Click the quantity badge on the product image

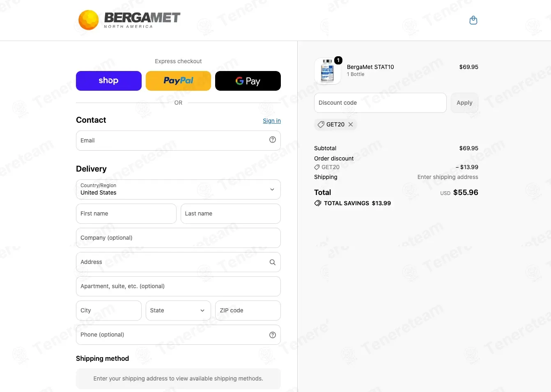[338, 60]
